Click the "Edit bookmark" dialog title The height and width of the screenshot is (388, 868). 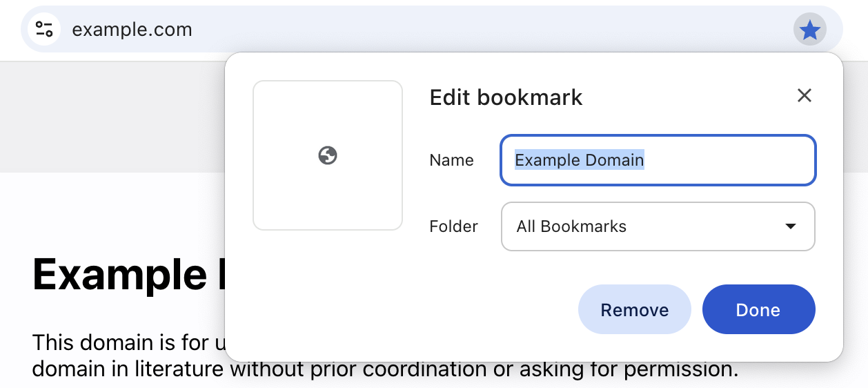[506, 97]
